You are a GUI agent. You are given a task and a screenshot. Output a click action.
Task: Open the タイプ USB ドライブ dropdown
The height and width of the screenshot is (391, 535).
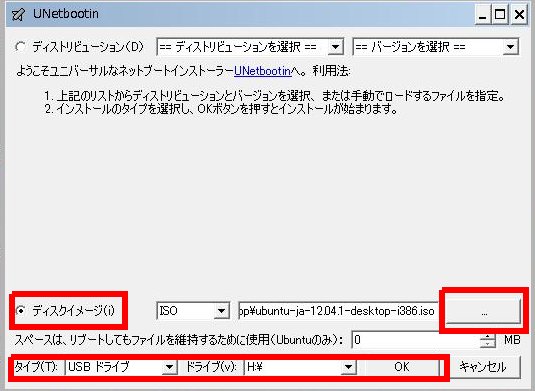(x=121, y=367)
